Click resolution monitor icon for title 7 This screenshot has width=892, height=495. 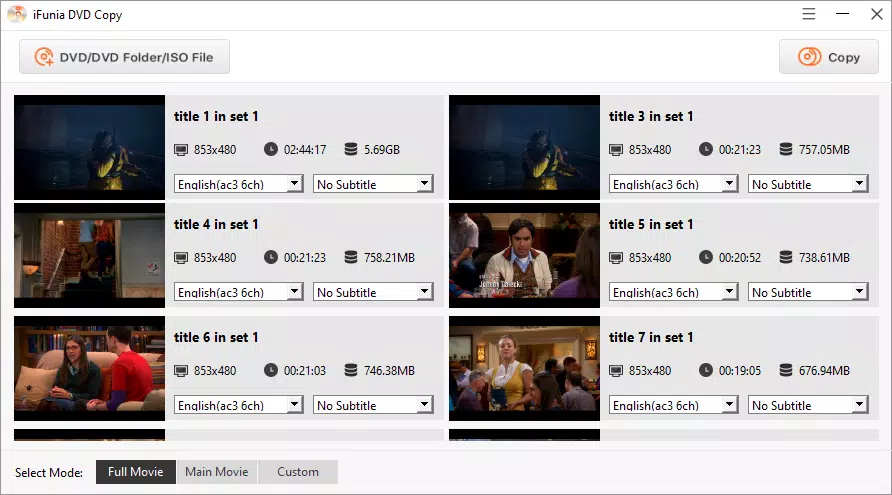click(x=616, y=371)
